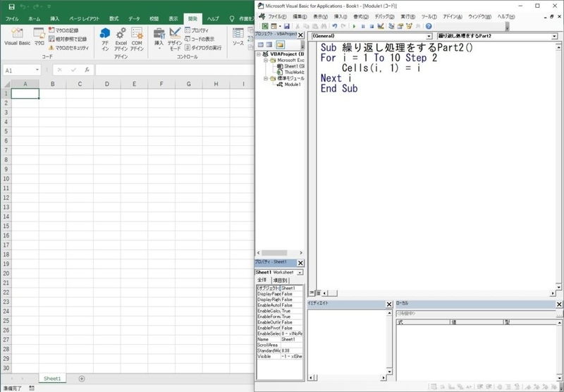Open Object Browser icon in VBA toolbar
Image resolution: width=564 pixels, height=392 pixels.
point(409,26)
